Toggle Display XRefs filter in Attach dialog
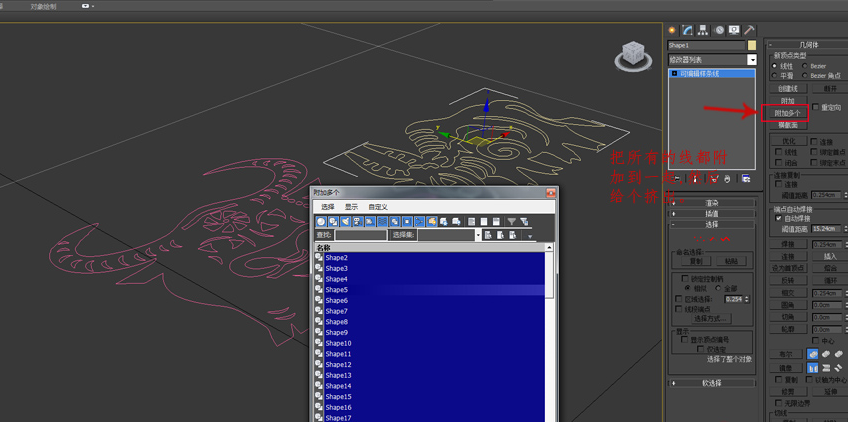 [x=407, y=222]
